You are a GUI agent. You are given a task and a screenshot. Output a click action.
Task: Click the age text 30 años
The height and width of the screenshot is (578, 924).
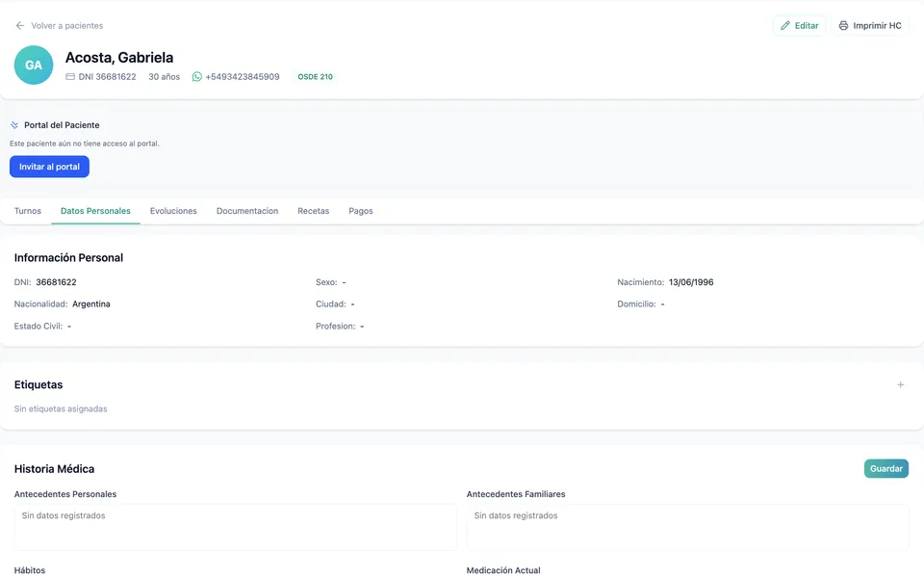[164, 77]
